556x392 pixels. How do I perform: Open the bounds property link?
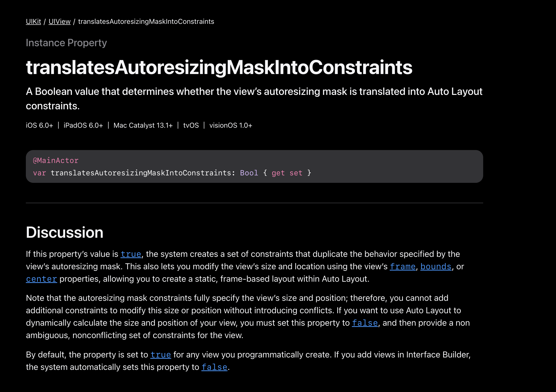(436, 267)
